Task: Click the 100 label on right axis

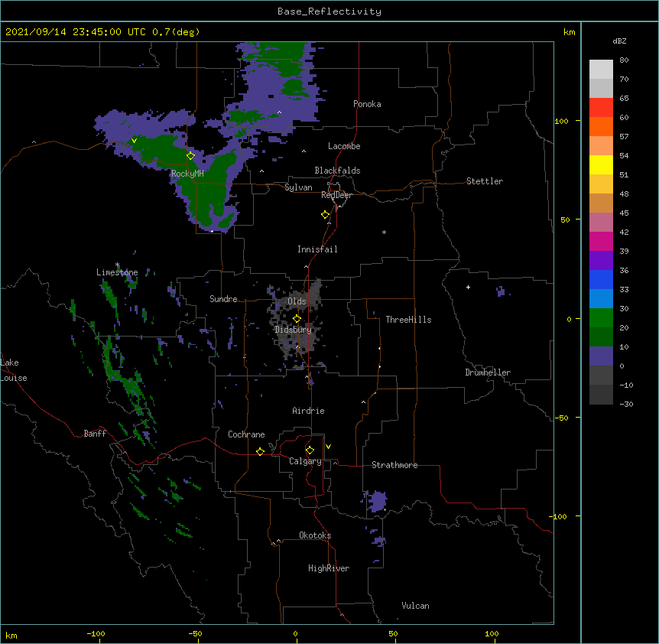Action: tap(561, 121)
